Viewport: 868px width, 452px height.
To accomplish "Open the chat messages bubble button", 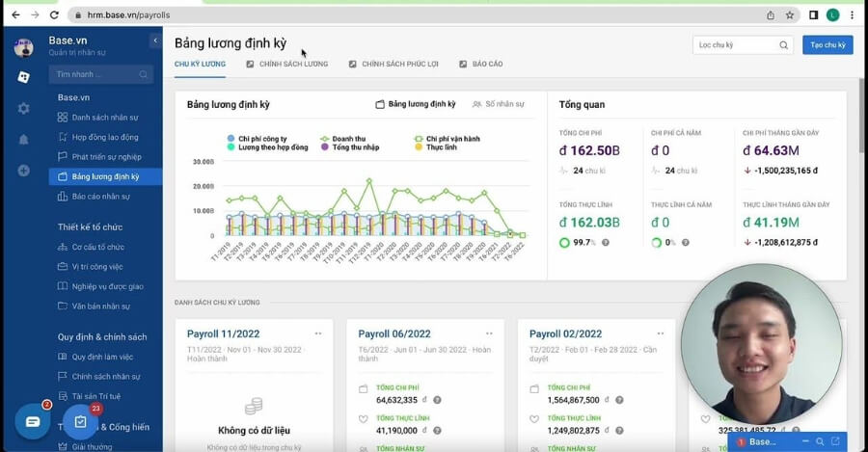I will (x=32, y=421).
